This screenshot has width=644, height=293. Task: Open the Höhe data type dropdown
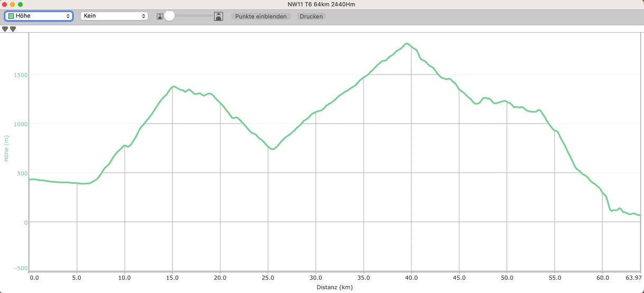tap(39, 16)
